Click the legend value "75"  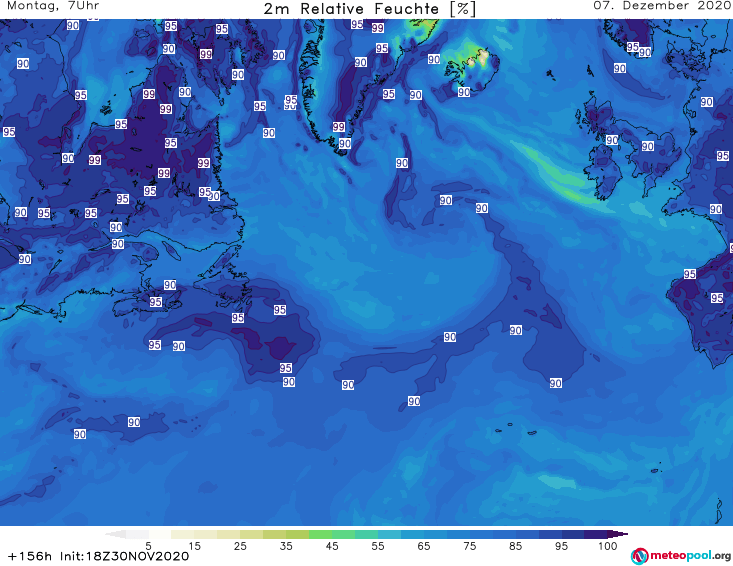[x=469, y=546]
